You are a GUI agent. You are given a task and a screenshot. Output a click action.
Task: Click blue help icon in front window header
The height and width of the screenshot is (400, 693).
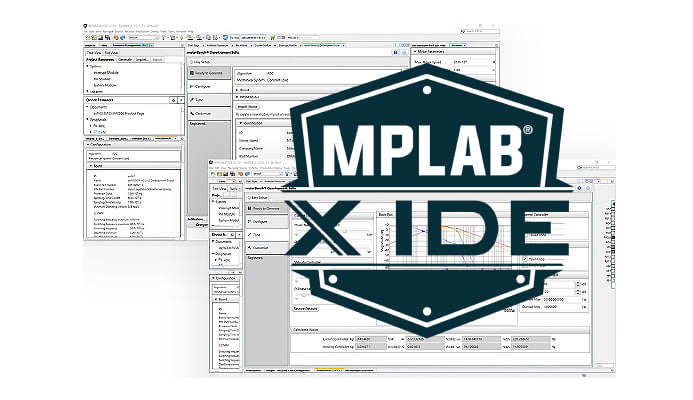[x=580, y=188]
